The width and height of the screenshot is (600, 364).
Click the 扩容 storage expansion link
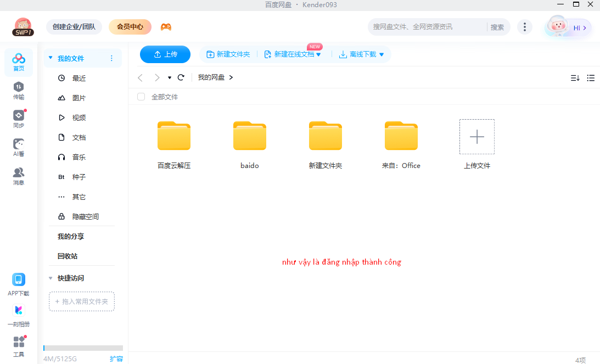[116, 359]
